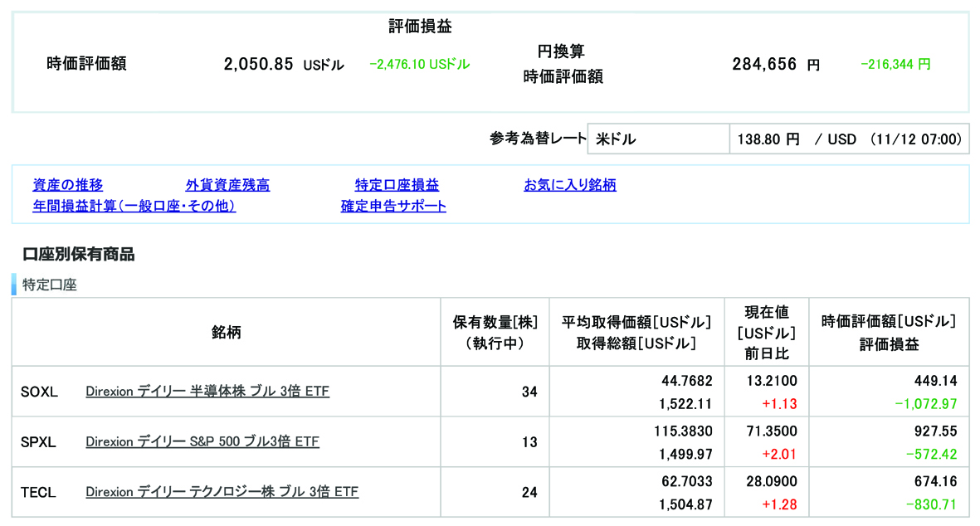Image resolution: width=980 pixels, height=526 pixels.
Task: Click the 銘柄 column header
Action: tap(227, 333)
